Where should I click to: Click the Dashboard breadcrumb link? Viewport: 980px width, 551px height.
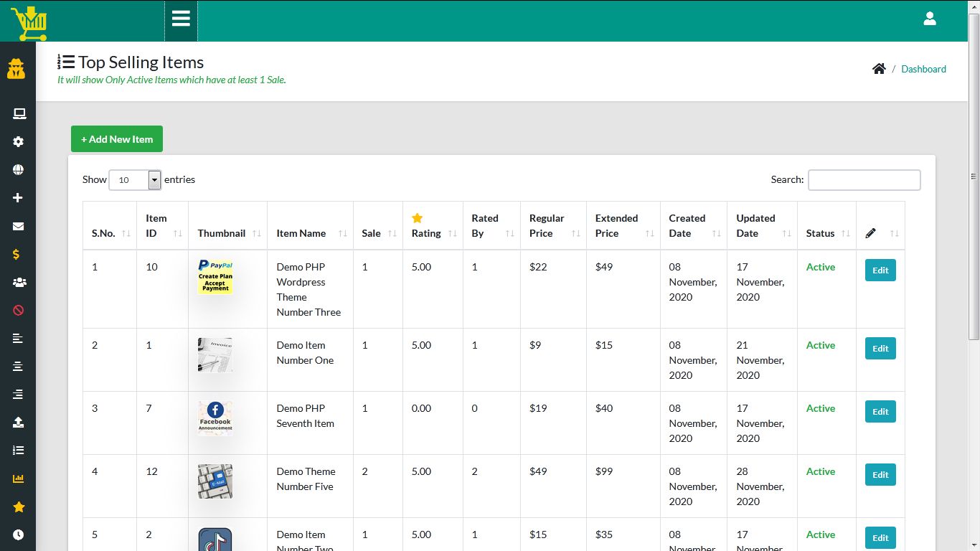[923, 70]
